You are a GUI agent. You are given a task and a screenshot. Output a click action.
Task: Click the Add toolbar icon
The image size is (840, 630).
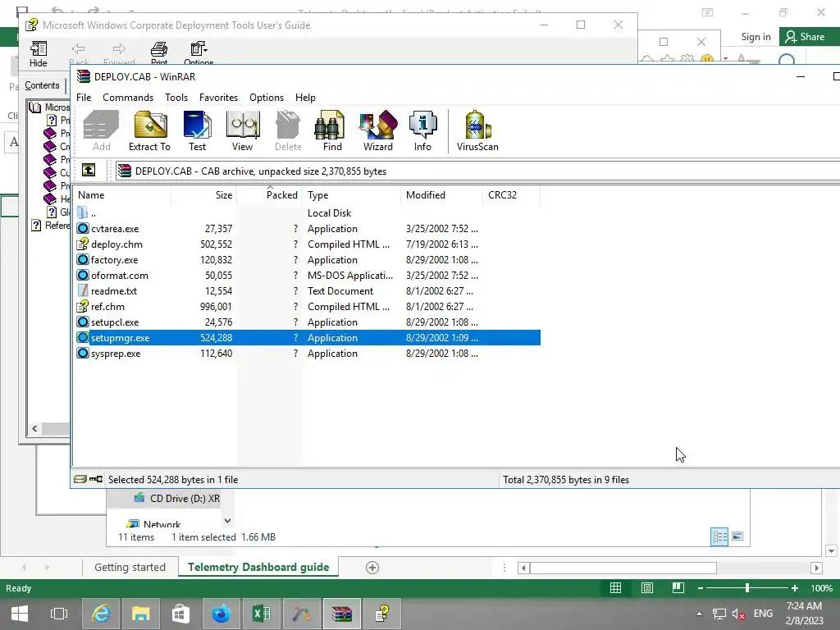101,130
